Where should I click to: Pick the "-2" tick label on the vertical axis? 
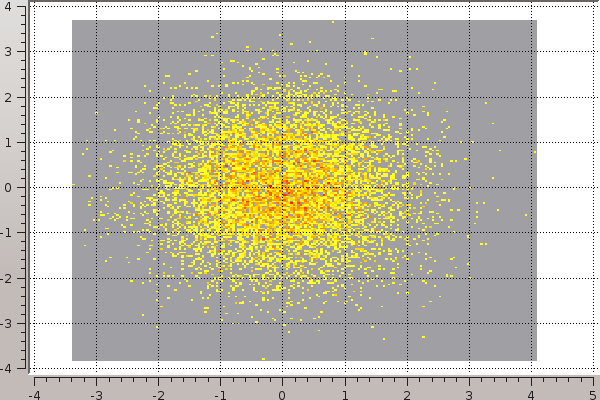(x=8, y=278)
